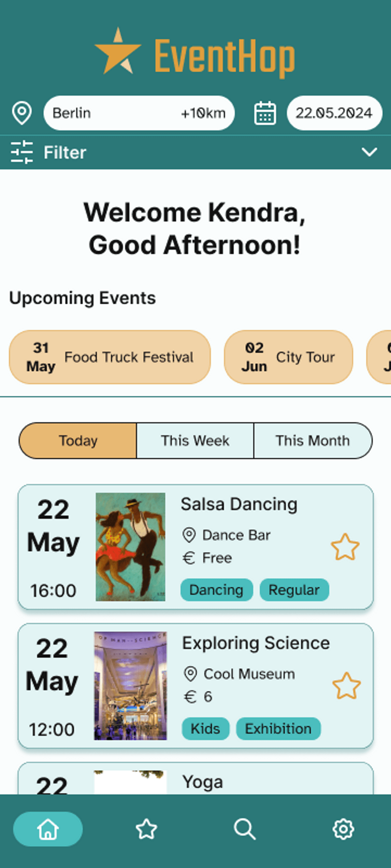Go to the Home tab icon
This screenshot has height=868, width=391.
pyautogui.click(x=48, y=829)
